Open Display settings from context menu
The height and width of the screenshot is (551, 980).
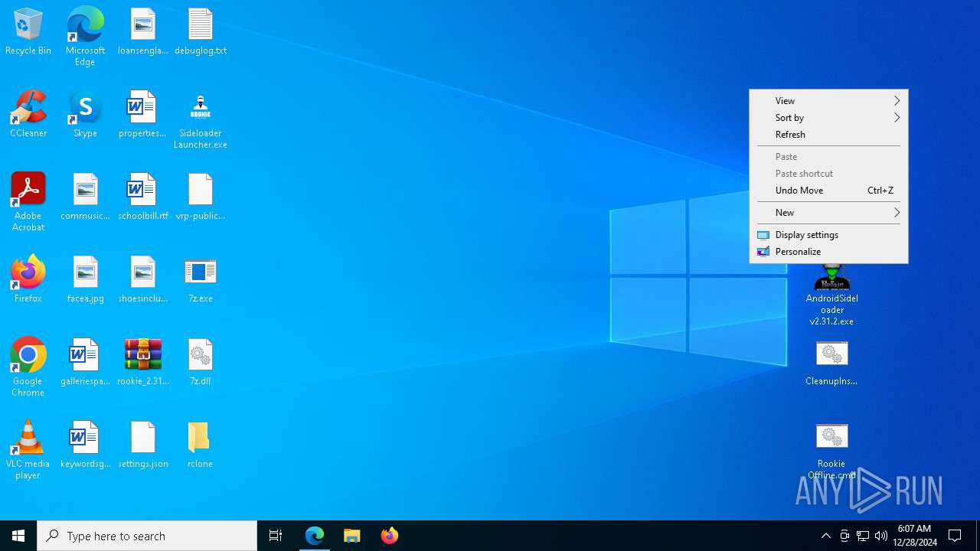(x=828, y=234)
